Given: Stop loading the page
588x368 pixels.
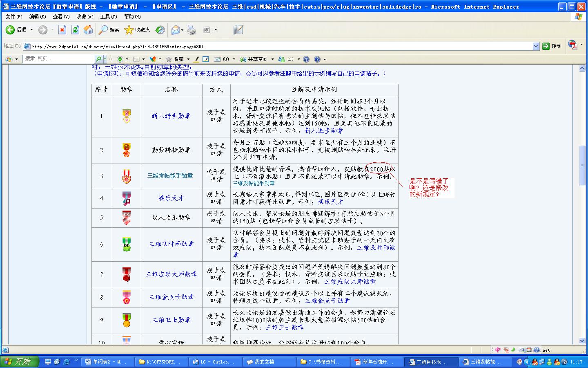Looking at the screenshot, I should point(62,30).
